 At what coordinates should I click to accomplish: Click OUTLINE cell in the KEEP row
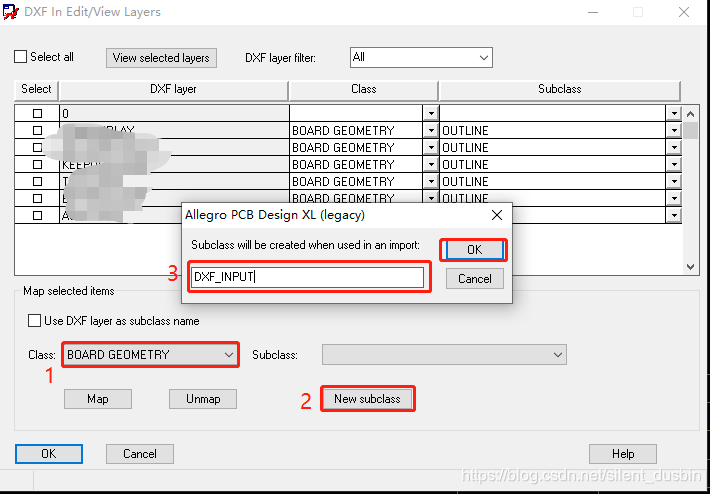tap(553, 164)
